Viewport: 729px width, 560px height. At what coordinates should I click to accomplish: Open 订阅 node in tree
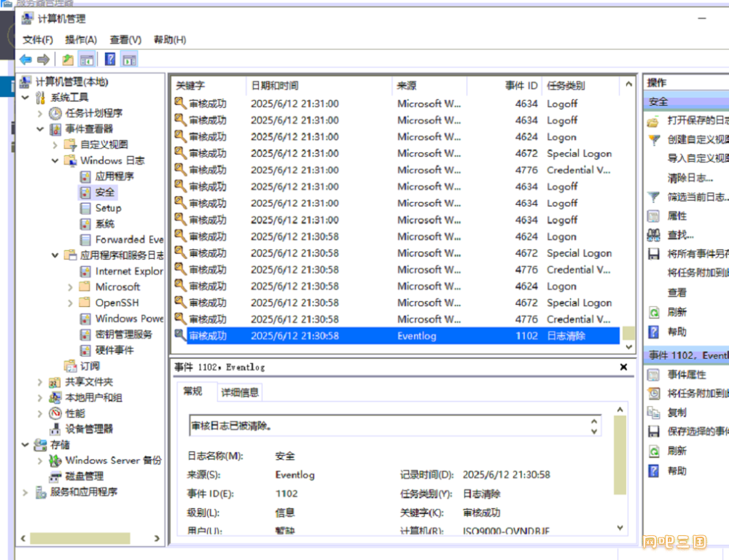90,366
